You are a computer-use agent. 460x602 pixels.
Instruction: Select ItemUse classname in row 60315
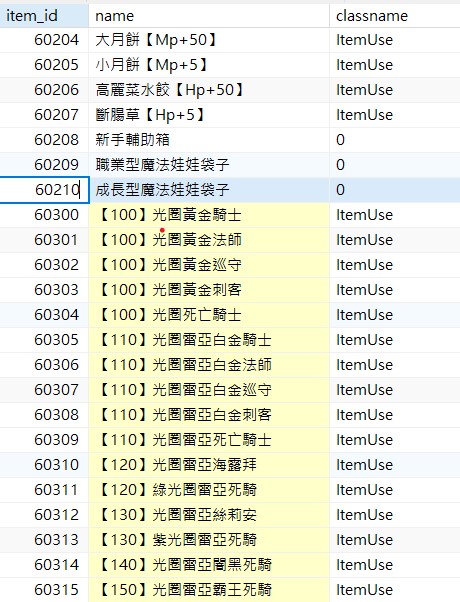point(395,590)
